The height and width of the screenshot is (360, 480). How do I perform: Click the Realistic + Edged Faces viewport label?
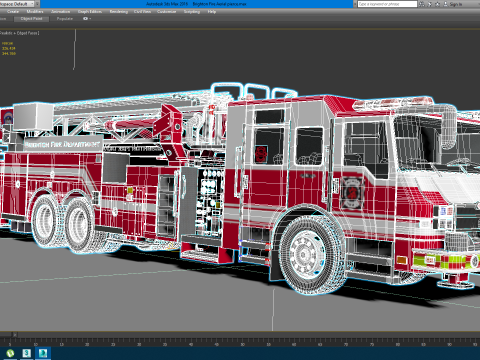point(20,33)
